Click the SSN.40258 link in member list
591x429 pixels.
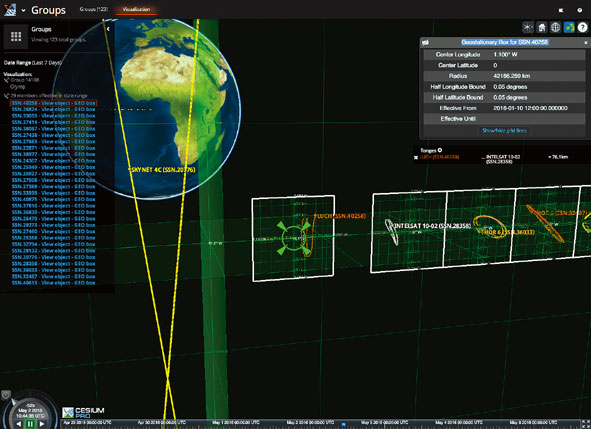pos(24,103)
